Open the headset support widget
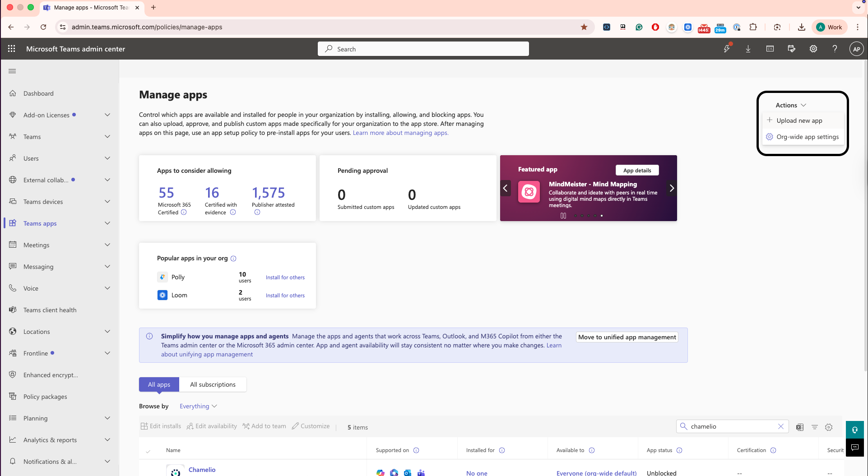This screenshot has height=476, width=868. [x=855, y=430]
